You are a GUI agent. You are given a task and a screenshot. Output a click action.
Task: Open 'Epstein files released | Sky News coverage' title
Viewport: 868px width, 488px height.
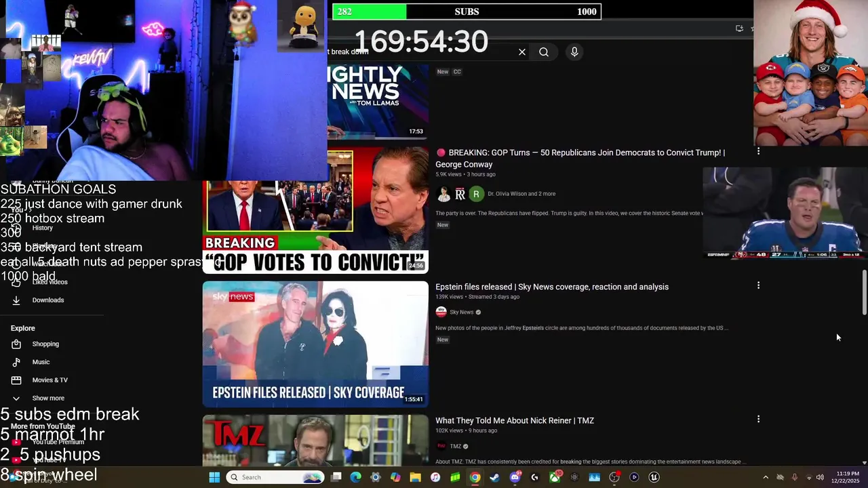click(552, 287)
